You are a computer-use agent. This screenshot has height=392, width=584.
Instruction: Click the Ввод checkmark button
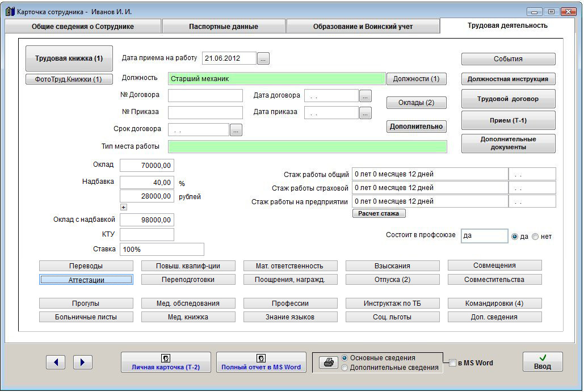542,362
